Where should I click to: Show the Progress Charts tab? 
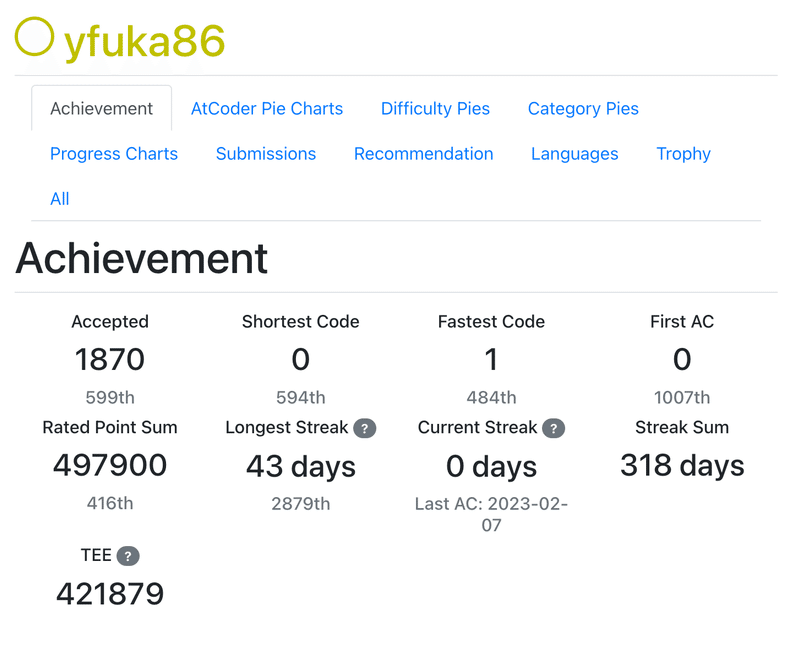coord(114,154)
